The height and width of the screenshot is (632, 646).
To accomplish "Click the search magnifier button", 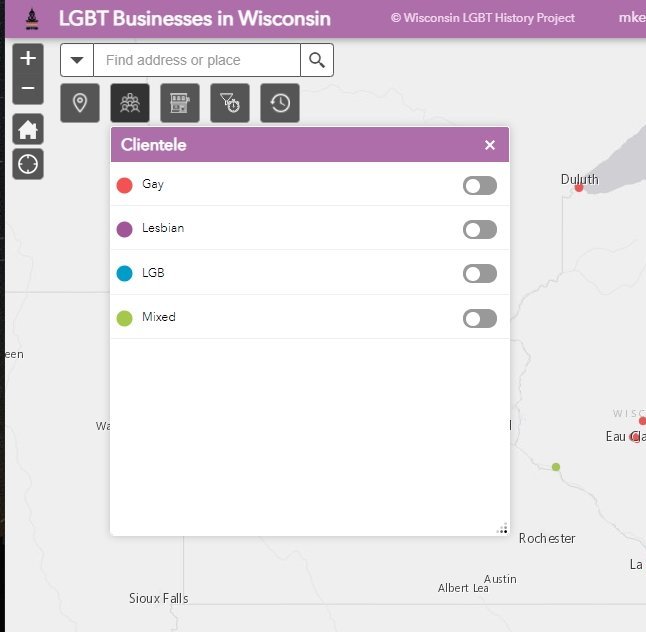I will (x=317, y=60).
